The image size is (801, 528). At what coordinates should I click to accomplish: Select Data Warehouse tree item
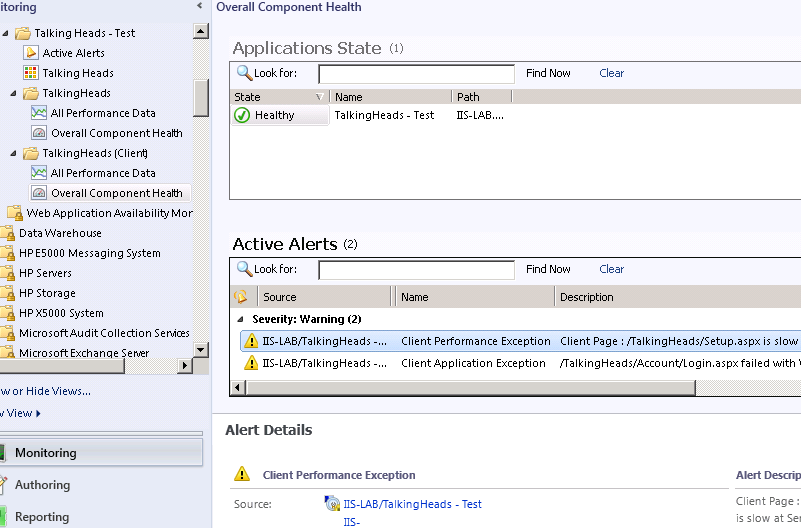[60, 233]
